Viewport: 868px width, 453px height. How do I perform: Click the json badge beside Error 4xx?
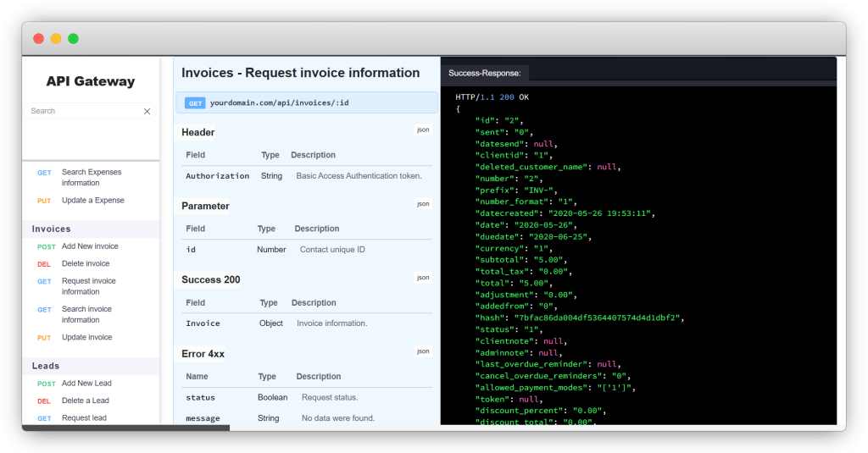(423, 351)
